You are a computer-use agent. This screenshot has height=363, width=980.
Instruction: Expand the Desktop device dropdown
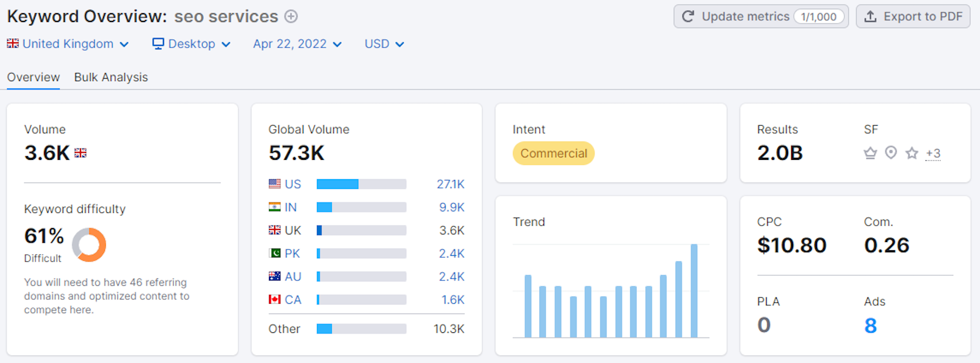[191, 44]
